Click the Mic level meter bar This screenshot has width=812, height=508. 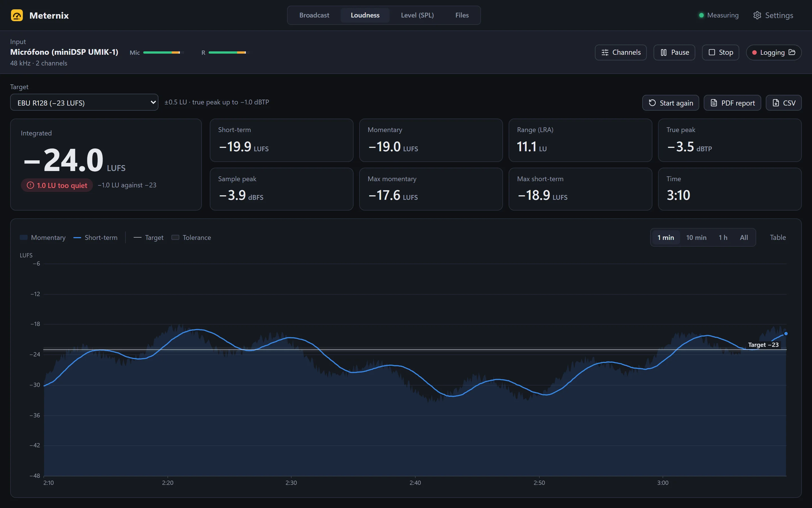coord(164,52)
